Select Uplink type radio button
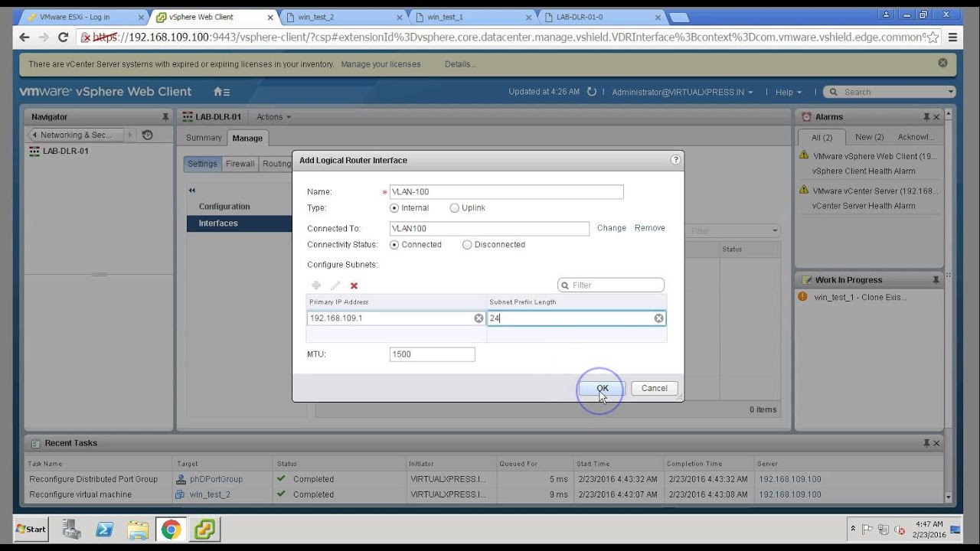Viewport: 980px width, 551px height. point(455,208)
